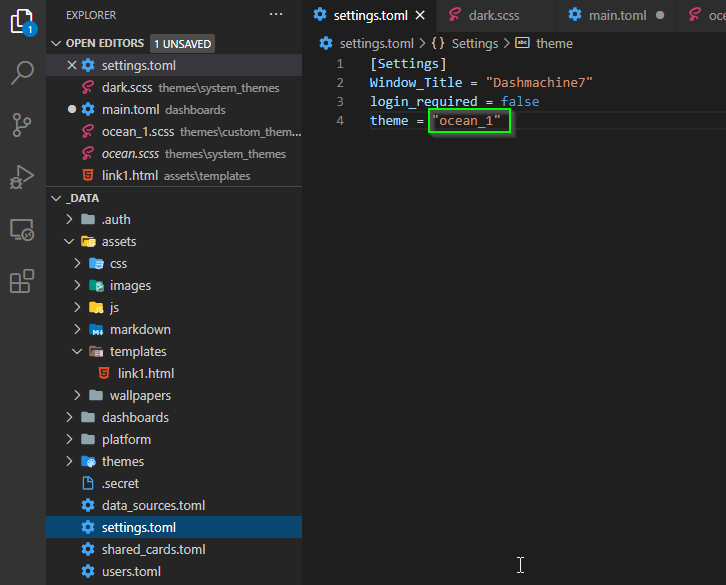
Task: Open data_sources.toml in the file tree
Action: coord(174,505)
